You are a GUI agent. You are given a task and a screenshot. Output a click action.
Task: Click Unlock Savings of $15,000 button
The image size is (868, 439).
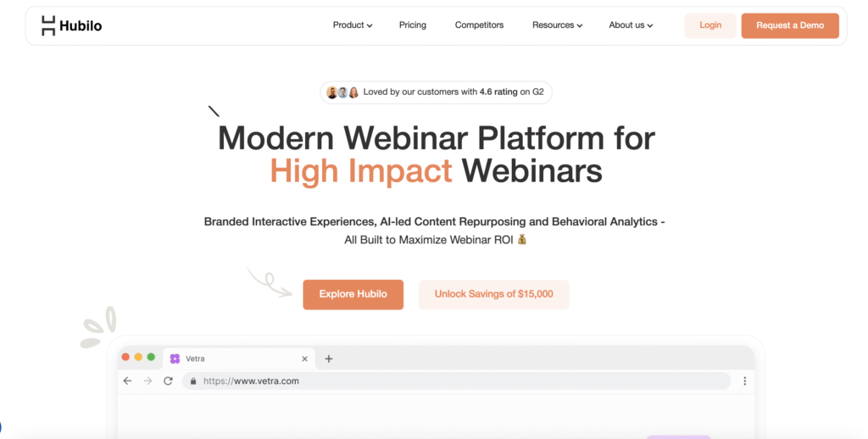point(494,295)
